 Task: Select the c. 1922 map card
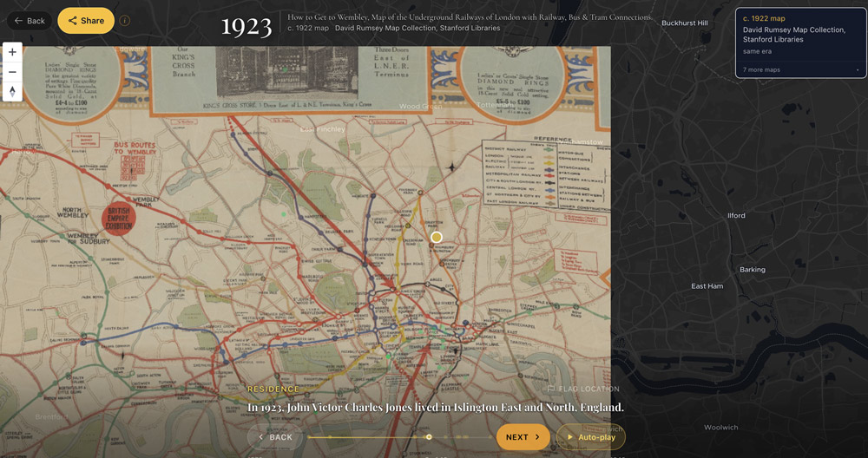pos(801,43)
